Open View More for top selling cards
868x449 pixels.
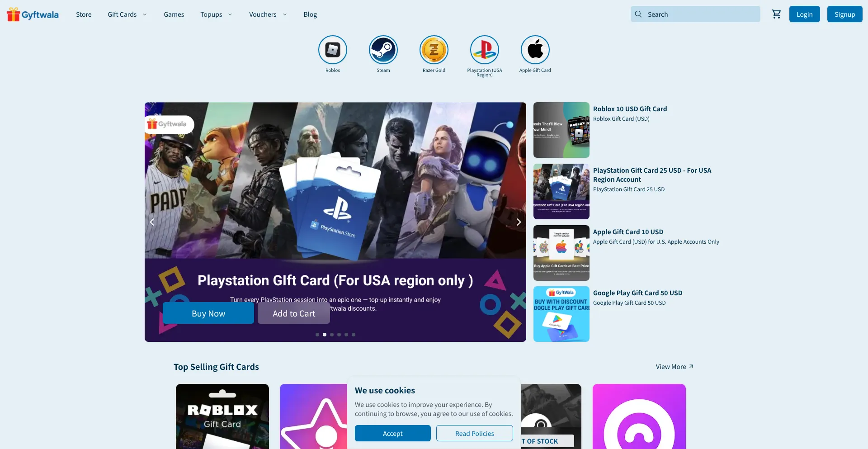click(x=675, y=367)
